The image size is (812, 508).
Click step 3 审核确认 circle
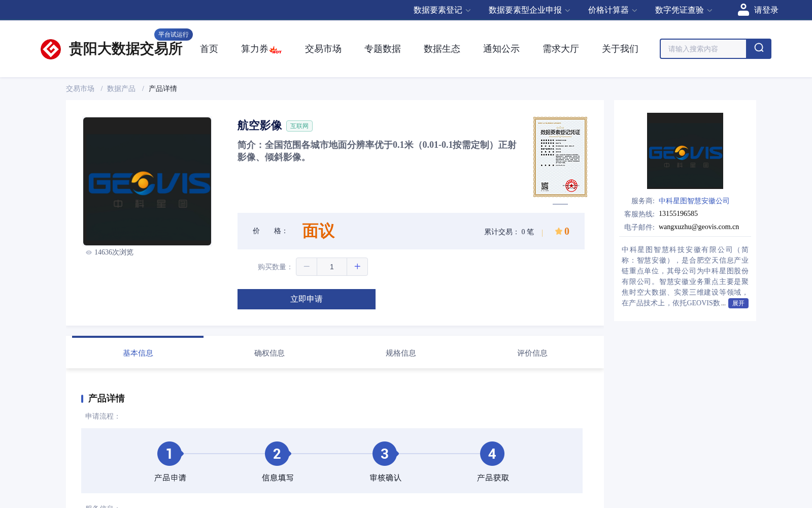(x=385, y=454)
